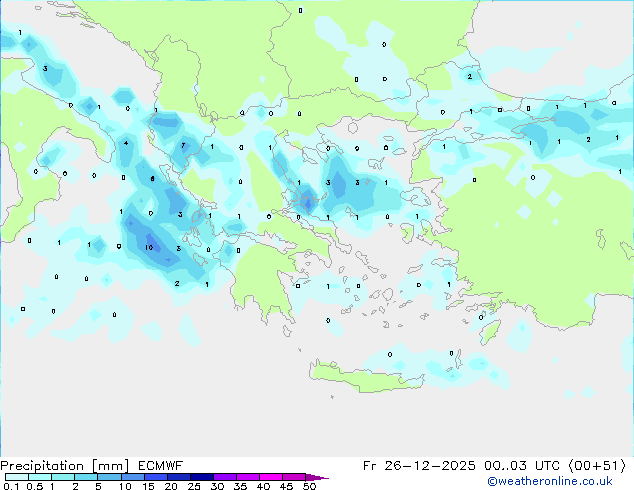634x490 pixels.
Task: Select the legend swatch between 5 and 10
Action: pos(109,477)
